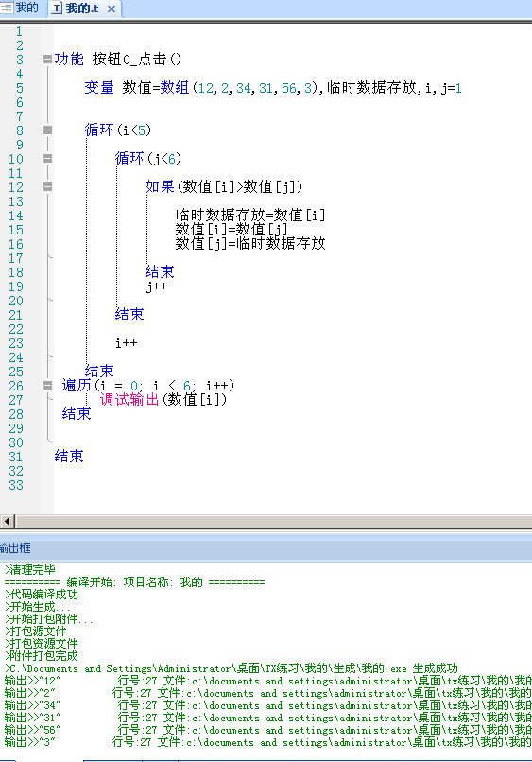Click line number 27 in the gutter
This screenshot has width=532, height=762.
click(15, 400)
